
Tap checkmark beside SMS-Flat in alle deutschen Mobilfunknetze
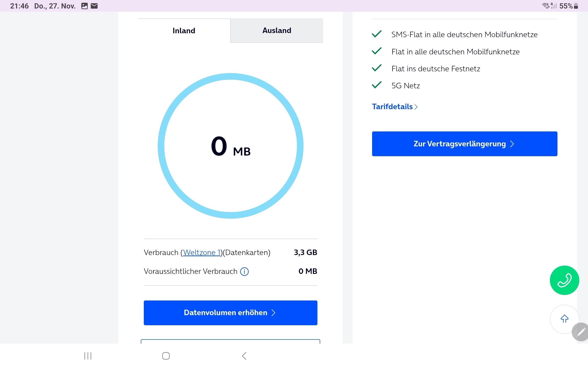coord(377,34)
